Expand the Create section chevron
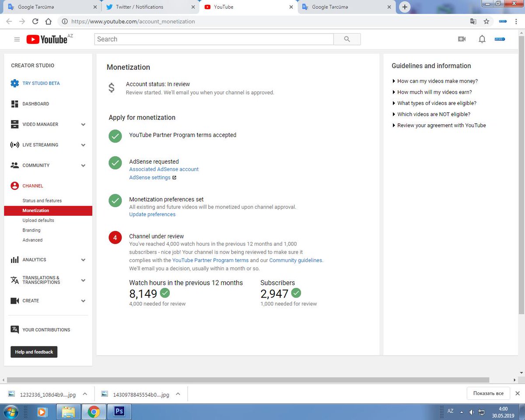This screenshot has width=525, height=420. point(83,301)
